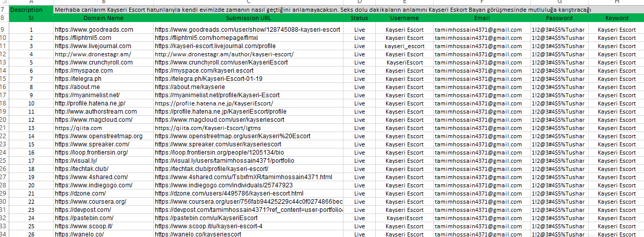Click the myspace.com/kayseri.escort URL cell
The image size is (644, 237).
[249, 71]
